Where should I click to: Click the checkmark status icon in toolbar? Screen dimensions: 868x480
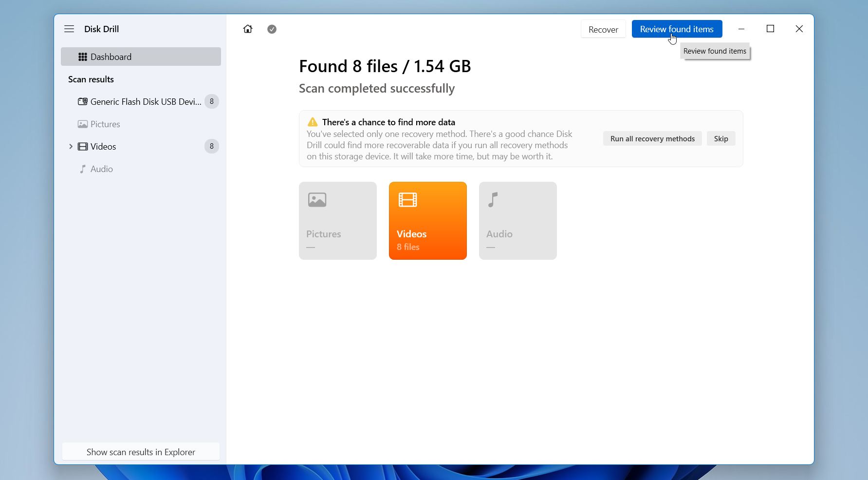coord(272,29)
